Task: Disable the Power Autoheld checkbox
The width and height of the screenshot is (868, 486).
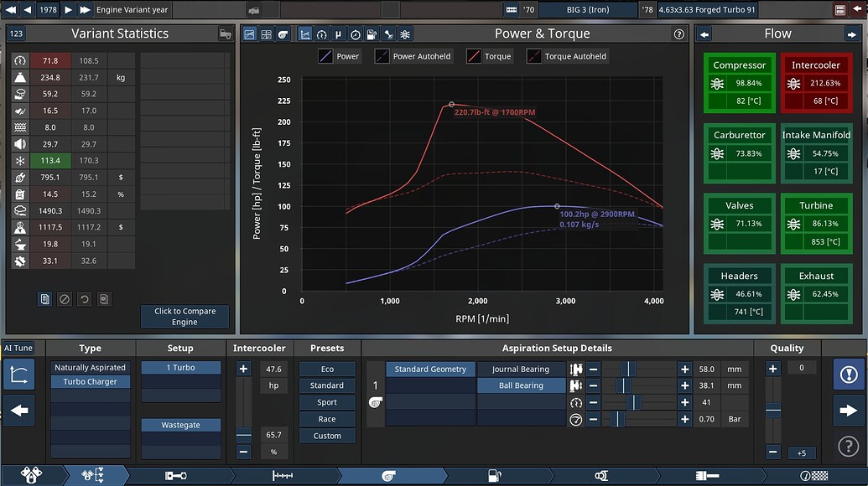Action: [x=383, y=57]
